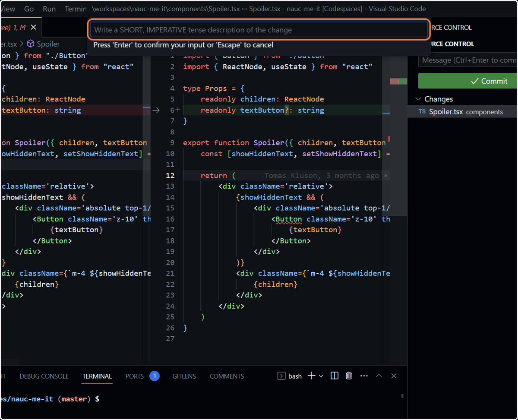Switch to the GITLENS panel tab
518x420 pixels.
[x=184, y=376]
